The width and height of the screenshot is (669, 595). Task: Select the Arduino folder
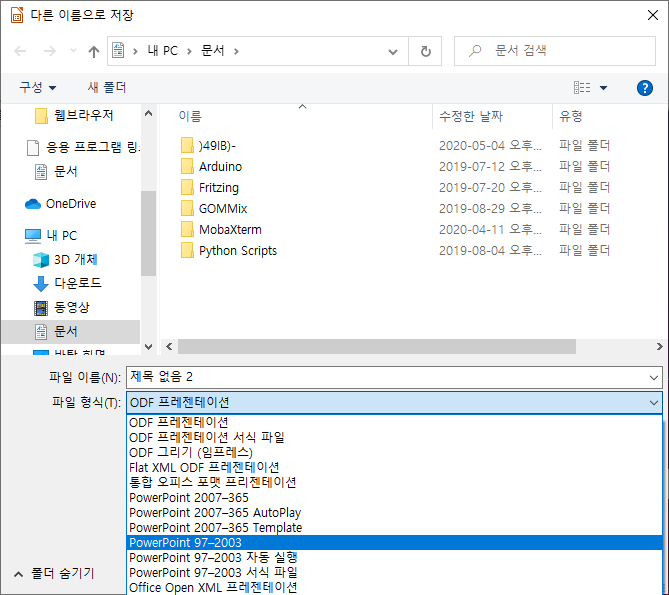(212, 167)
